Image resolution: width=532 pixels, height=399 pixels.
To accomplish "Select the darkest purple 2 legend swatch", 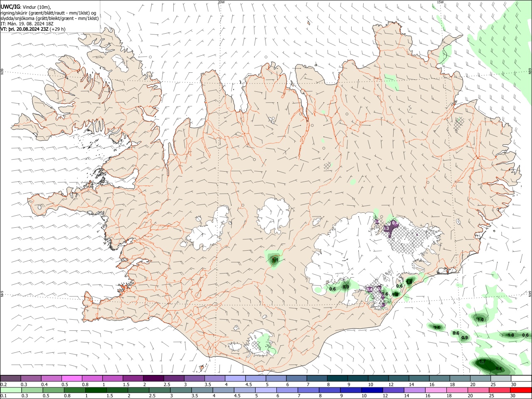I will [153, 378].
